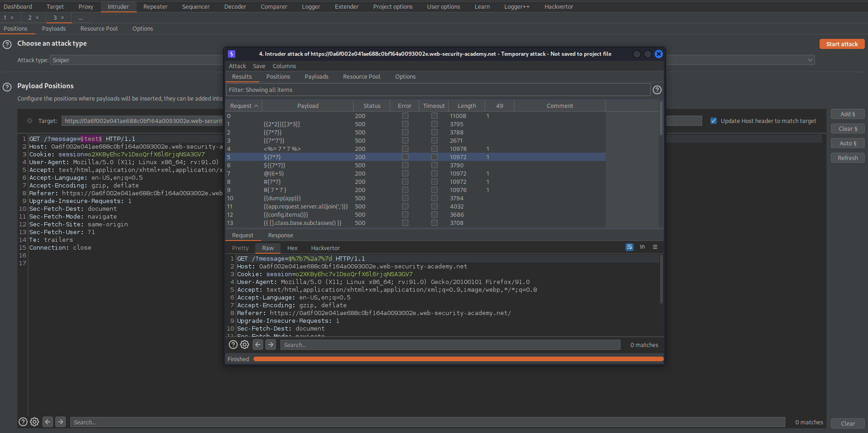Go to next match in main editor search
868x433 pixels.
(61, 422)
